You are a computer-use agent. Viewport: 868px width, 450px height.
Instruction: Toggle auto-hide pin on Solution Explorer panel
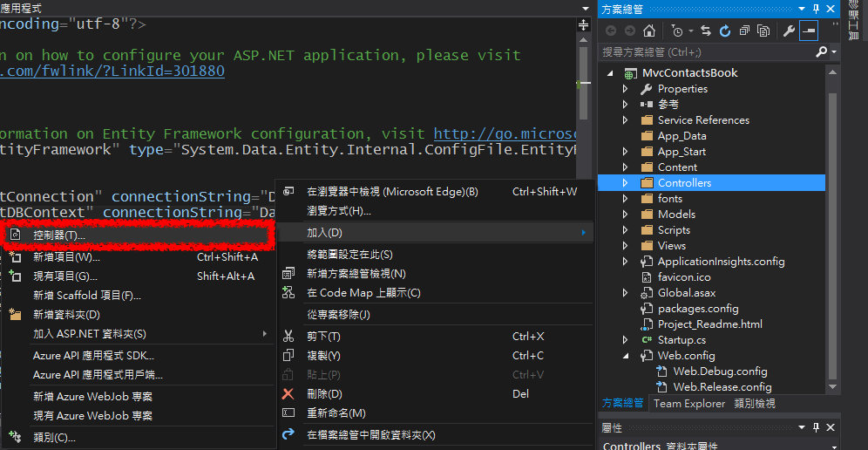(x=814, y=8)
